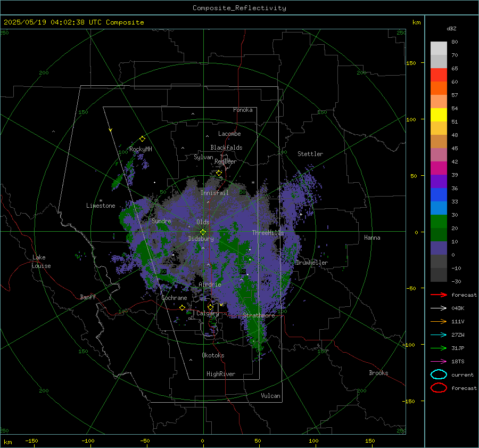Click the yellow diamond marker near RockyMH

(x=142, y=139)
